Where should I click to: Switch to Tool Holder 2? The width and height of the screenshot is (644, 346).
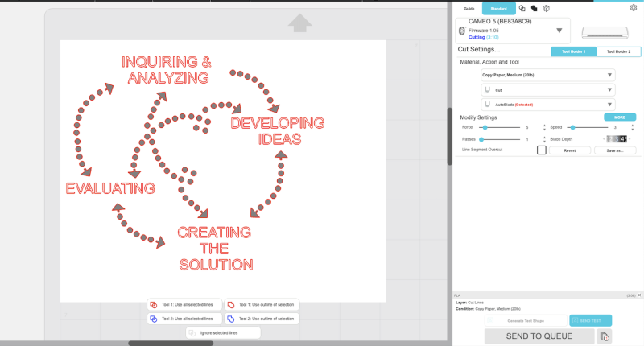[618, 51]
